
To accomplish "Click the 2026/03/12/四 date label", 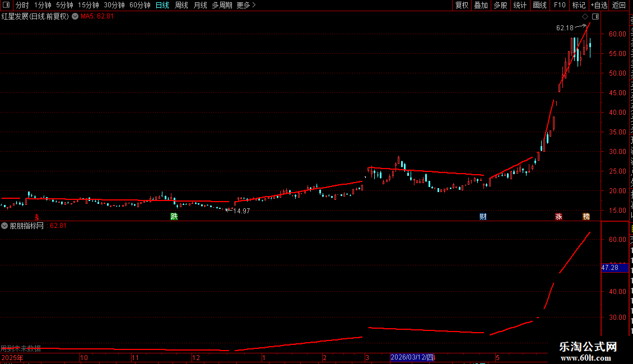I will tap(412, 357).
